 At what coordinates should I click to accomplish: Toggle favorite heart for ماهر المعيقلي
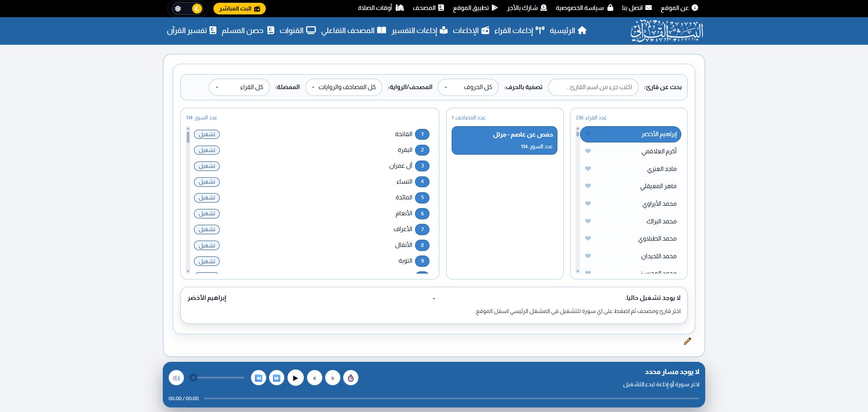(588, 186)
